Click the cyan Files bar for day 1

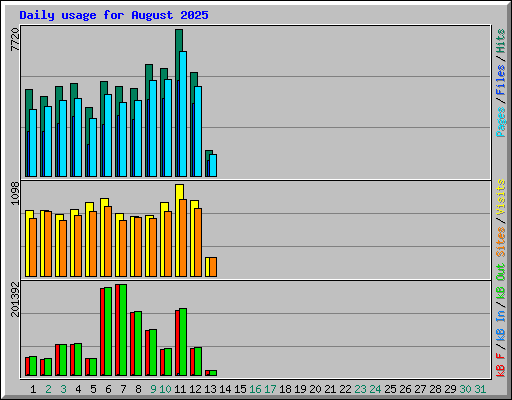pos(33,143)
